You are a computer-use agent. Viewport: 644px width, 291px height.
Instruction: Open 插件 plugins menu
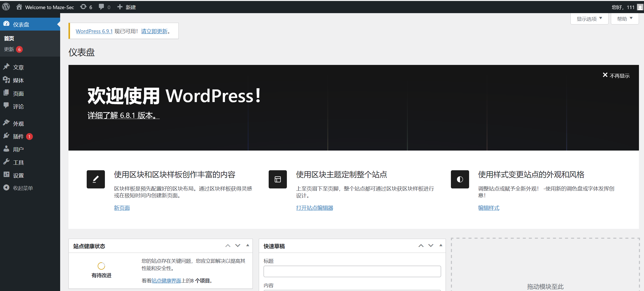[18, 136]
